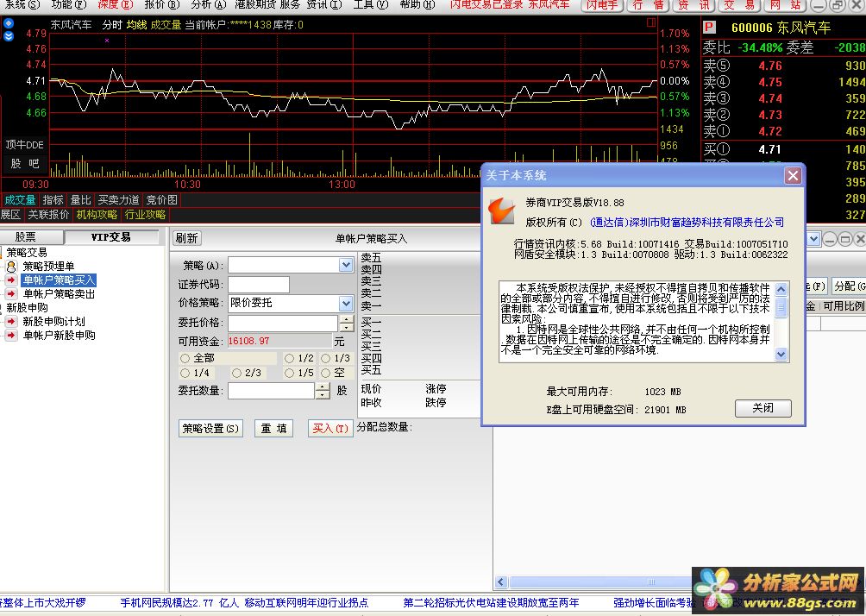This screenshot has height=616, width=866.
Task: Click scroll-up arrow in license text box
Action: [x=781, y=289]
